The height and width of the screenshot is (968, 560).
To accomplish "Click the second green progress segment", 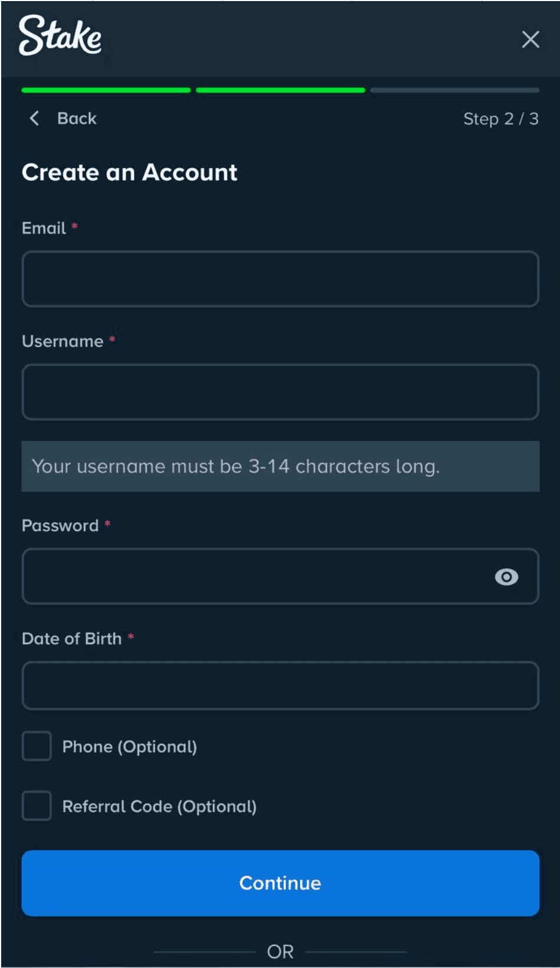I will coord(280,90).
